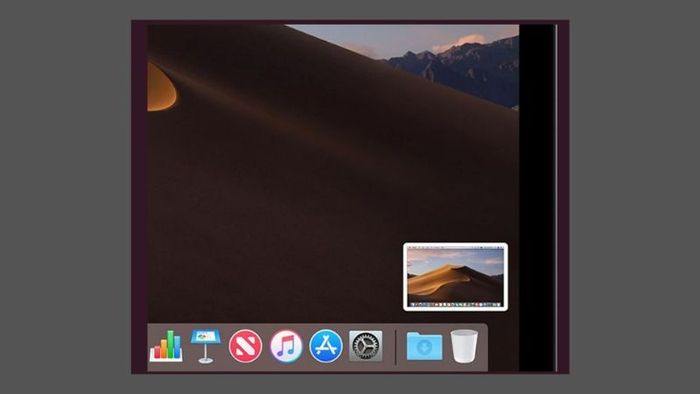Open the Numbers app in the dock
700x394 pixels.
[x=166, y=346]
